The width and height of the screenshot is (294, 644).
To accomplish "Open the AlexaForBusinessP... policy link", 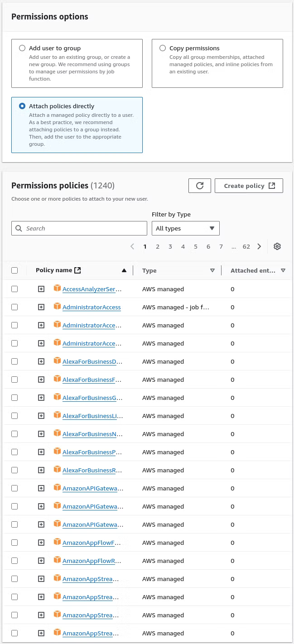I will click(92, 452).
